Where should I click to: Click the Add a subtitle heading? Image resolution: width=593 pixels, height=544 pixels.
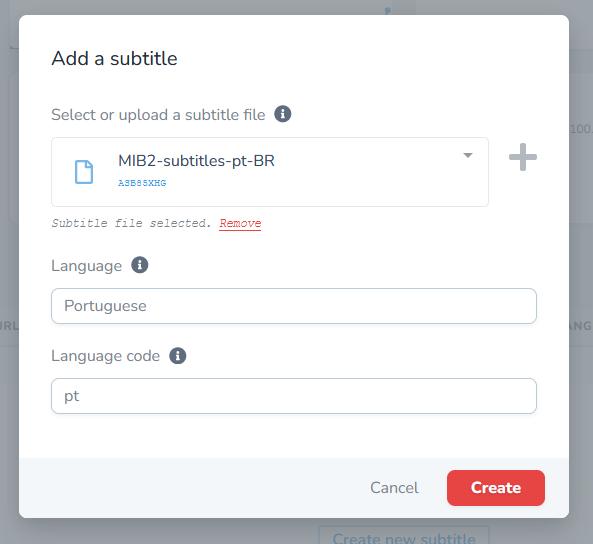pyautogui.click(x=114, y=59)
